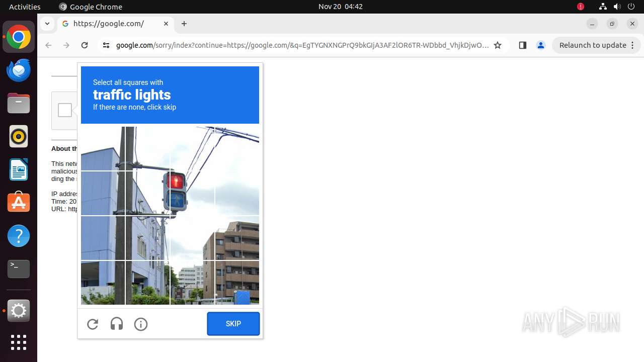Switch to audio challenge with headphones icon
This screenshot has height=362, width=644.
coord(117,324)
